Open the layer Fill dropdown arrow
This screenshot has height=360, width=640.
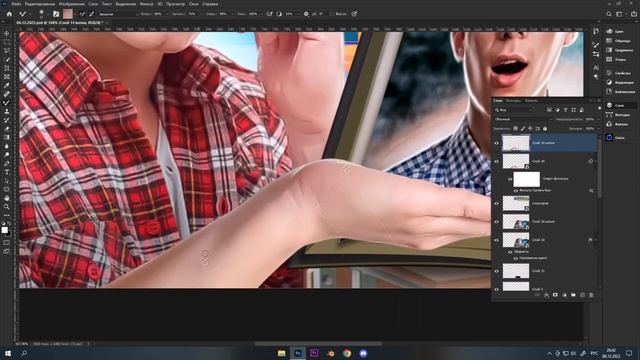pyautogui.click(x=598, y=129)
